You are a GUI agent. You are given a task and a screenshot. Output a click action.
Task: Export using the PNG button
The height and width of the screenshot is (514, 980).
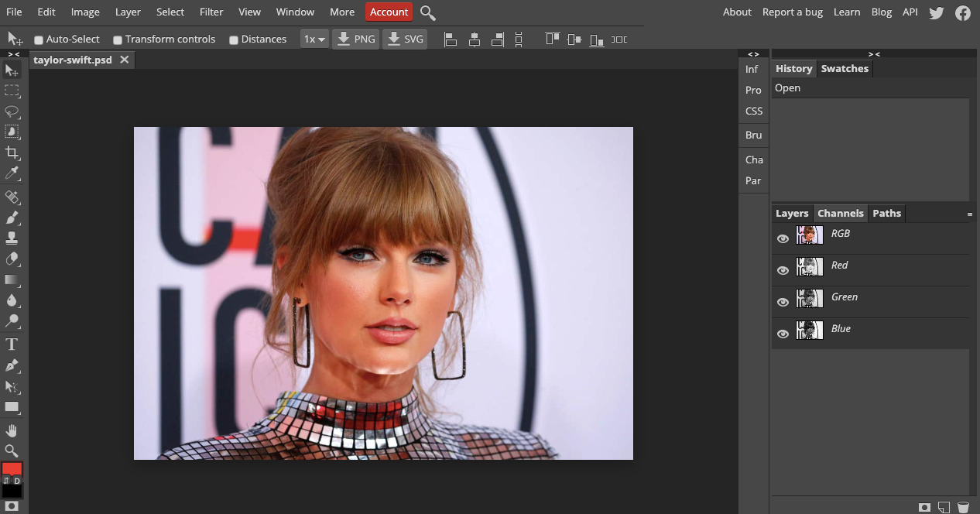click(355, 39)
